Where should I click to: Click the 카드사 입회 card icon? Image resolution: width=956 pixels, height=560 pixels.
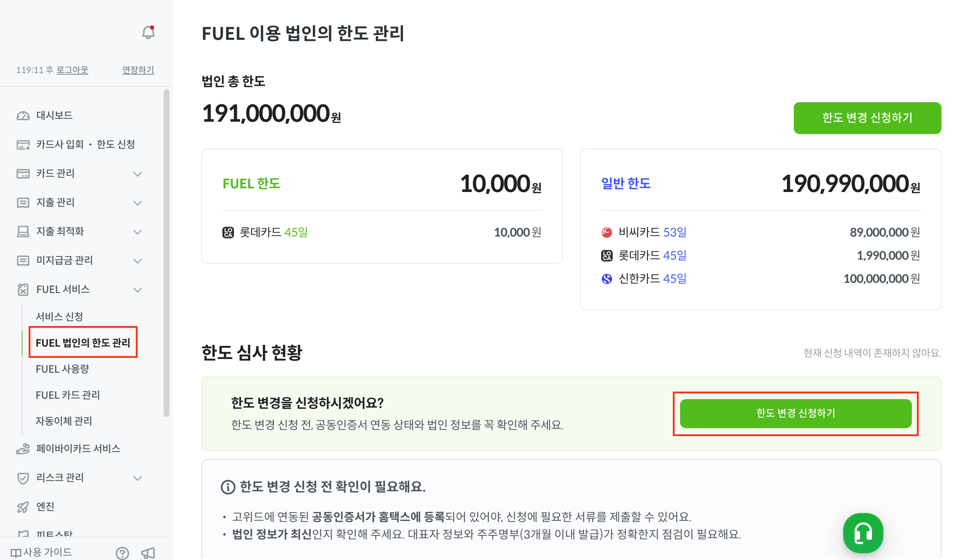23,145
